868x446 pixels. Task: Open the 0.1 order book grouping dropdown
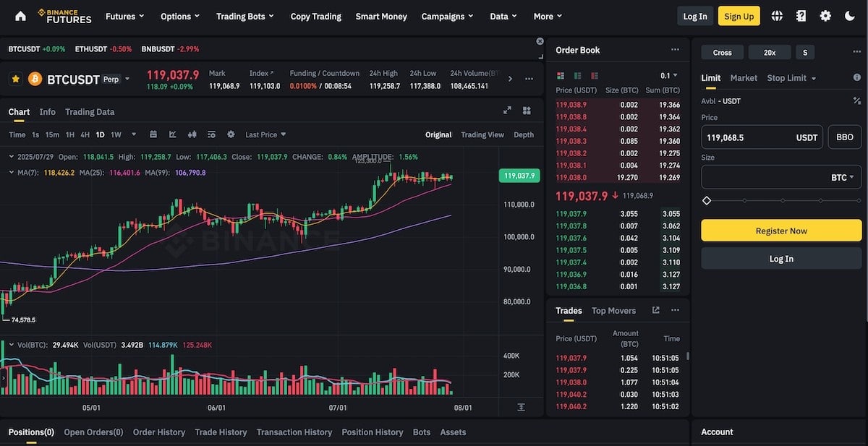(x=669, y=75)
